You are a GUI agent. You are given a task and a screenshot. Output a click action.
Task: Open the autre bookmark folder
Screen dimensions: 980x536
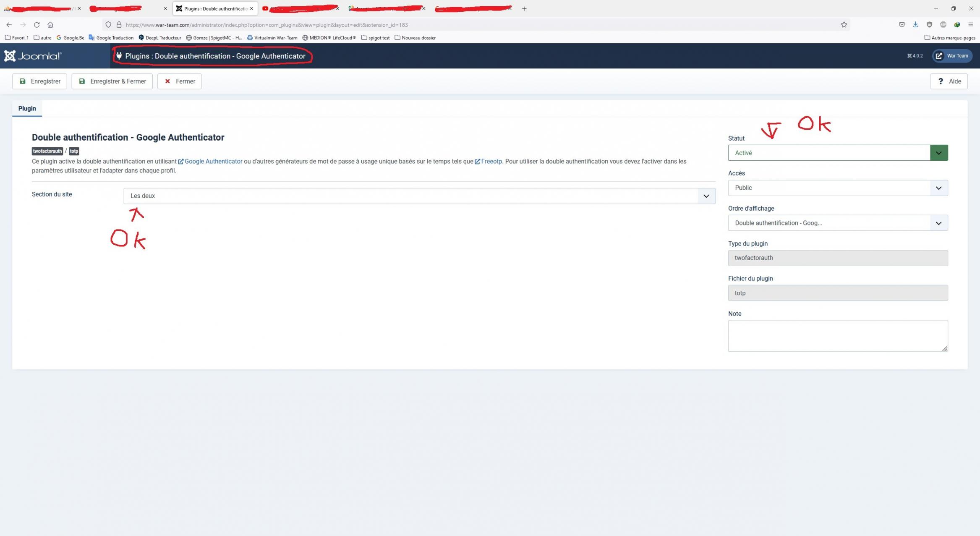(x=42, y=38)
